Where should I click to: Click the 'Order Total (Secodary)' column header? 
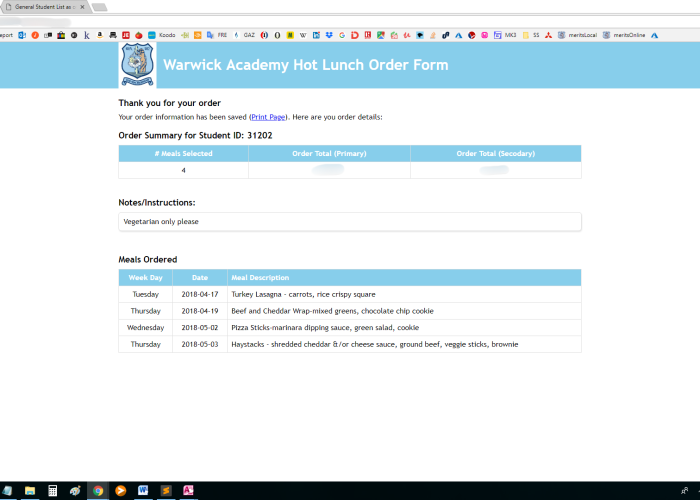[x=496, y=154]
